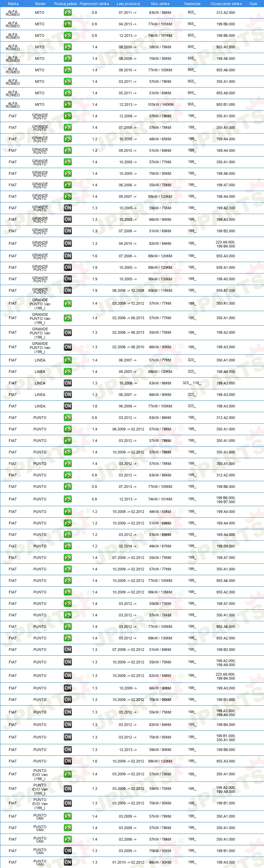
Task: Click the petrol icon for Mito 08.2010 row
Action: 68,70
